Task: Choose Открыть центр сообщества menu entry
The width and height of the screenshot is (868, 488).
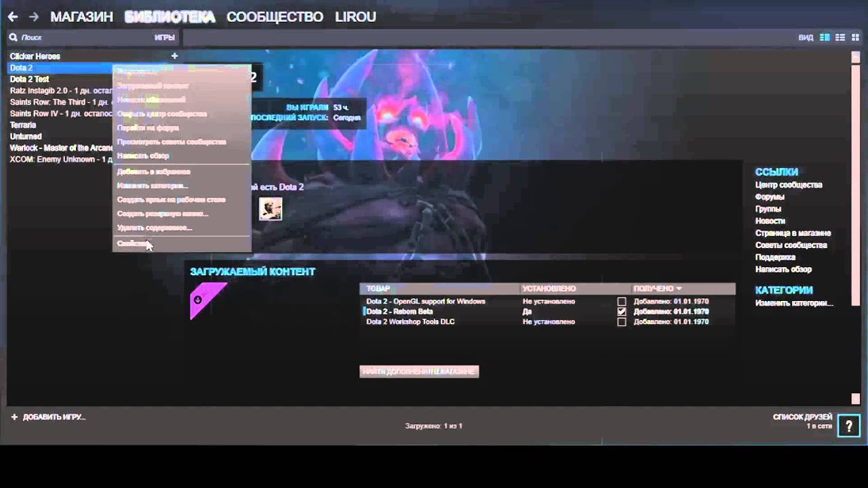Action: pyautogui.click(x=182, y=114)
